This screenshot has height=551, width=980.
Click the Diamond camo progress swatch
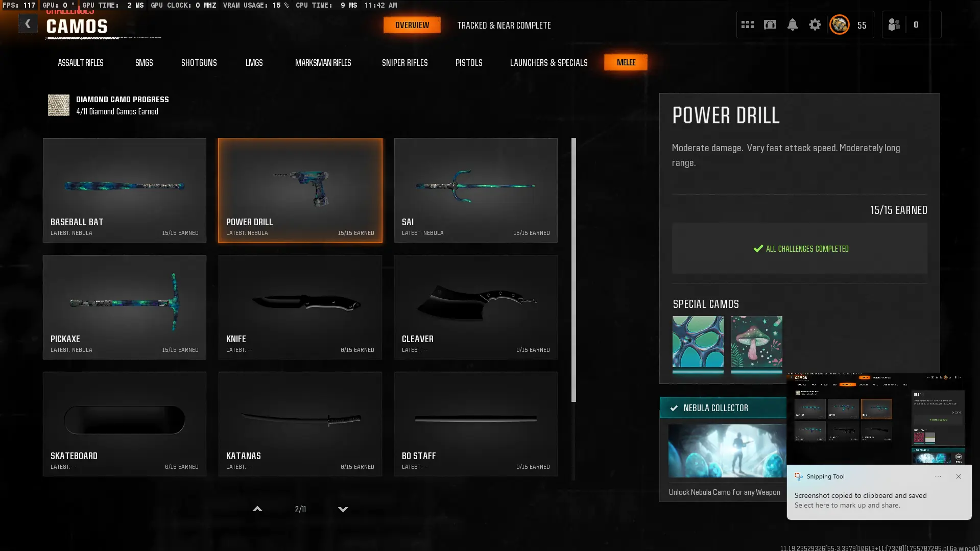(x=59, y=105)
